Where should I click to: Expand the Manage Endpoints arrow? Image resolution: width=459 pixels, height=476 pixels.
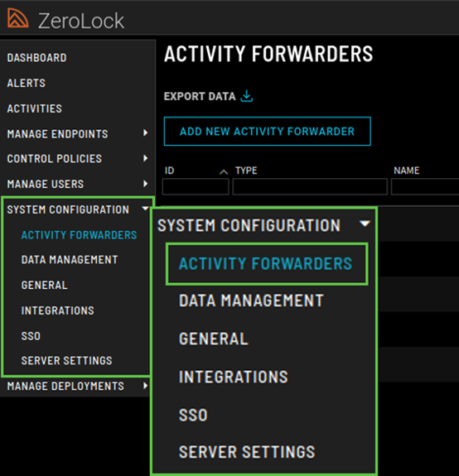[x=146, y=133]
